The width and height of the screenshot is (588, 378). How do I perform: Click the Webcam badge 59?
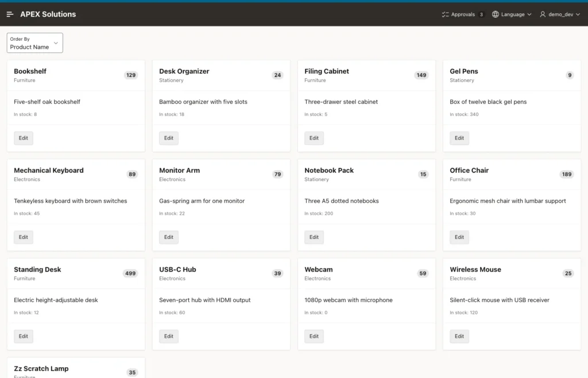coord(423,273)
